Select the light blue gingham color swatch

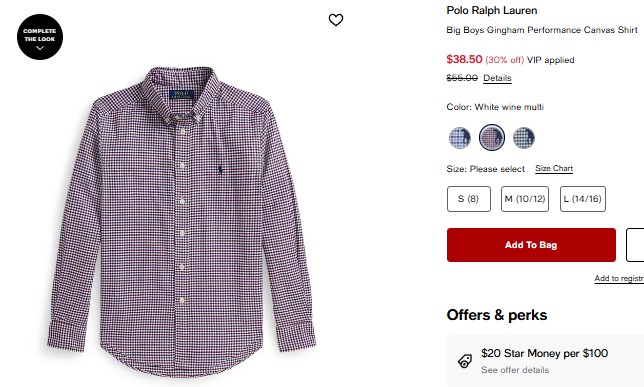click(x=460, y=138)
